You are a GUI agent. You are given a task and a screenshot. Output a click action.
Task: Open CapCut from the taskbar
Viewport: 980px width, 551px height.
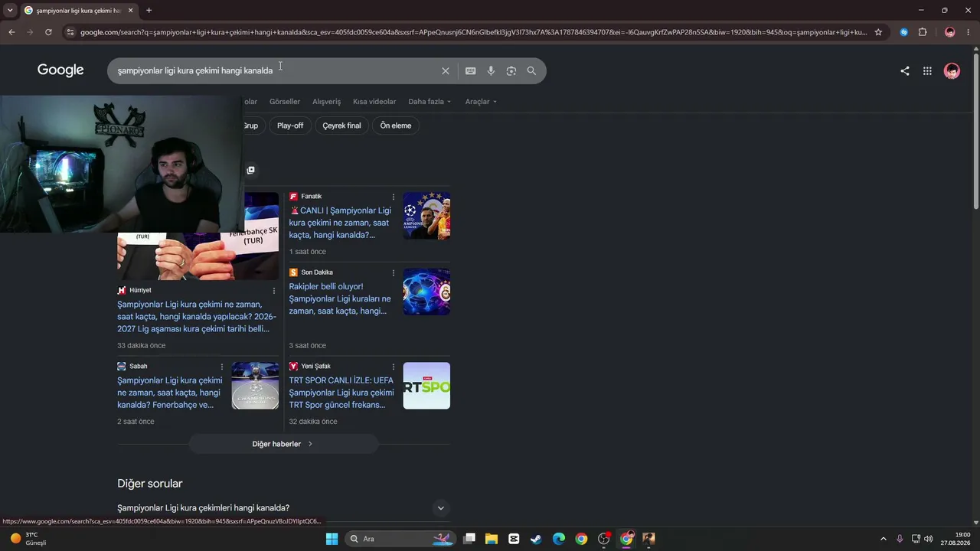pyautogui.click(x=514, y=539)
